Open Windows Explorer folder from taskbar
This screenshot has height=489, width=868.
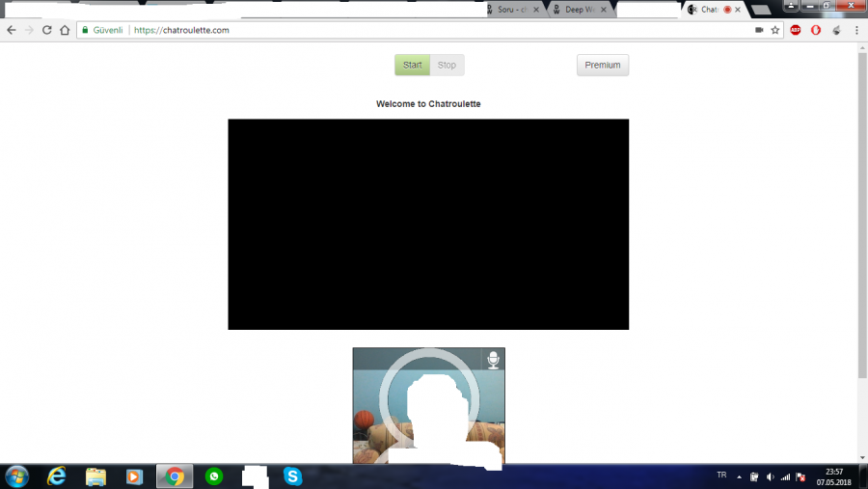point(95,476)
